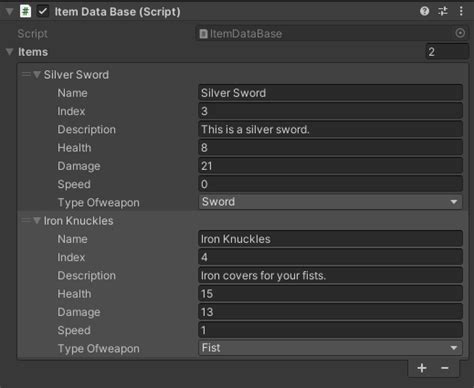Click Iron Knuckles 'Index' label
474x388 pixels.
pyautogui.click(x=71, y=257)
